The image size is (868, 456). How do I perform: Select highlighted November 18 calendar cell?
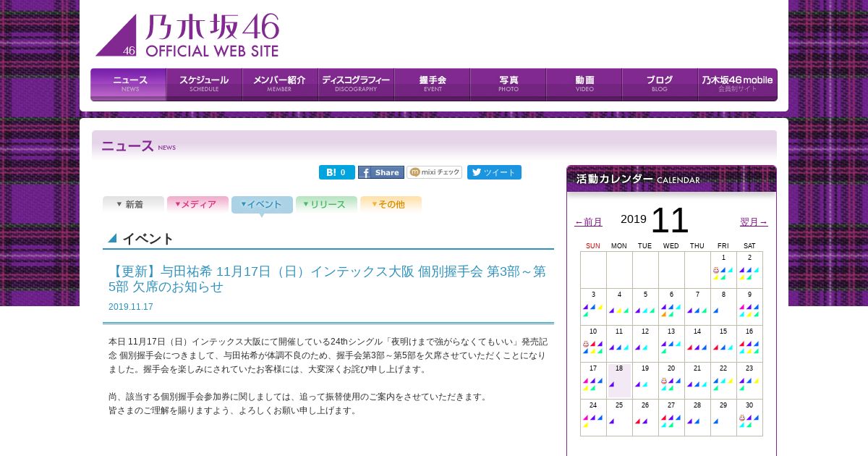(x=619, y=380)
